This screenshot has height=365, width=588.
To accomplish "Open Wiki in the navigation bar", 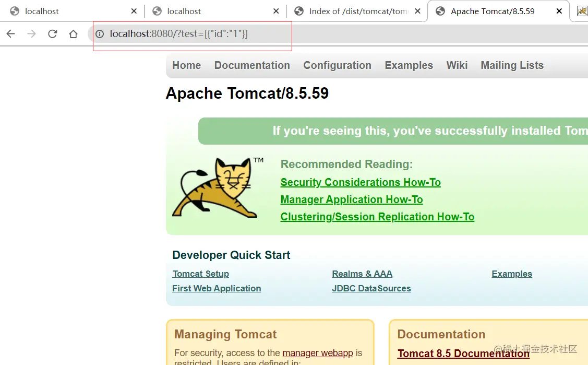I will coord(457,65).
